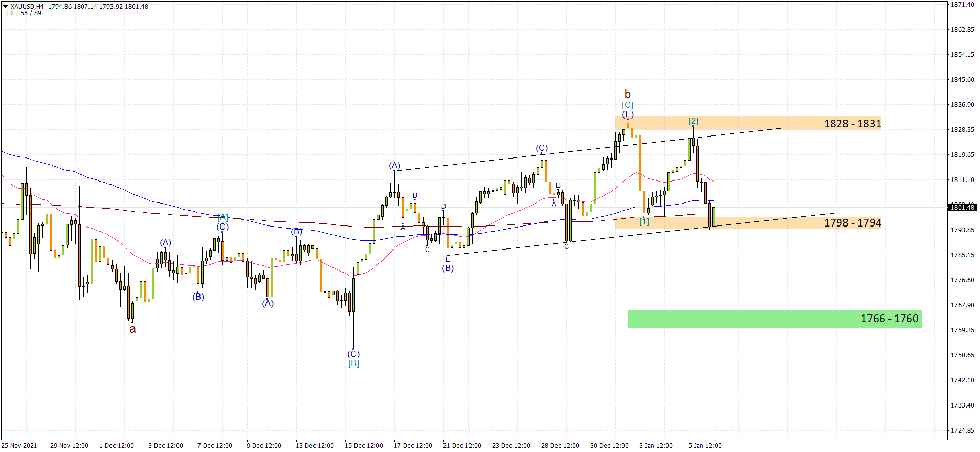Click the '30 Dec 12:00' time axis label
The image size is (980, 452).
[609, 446]
